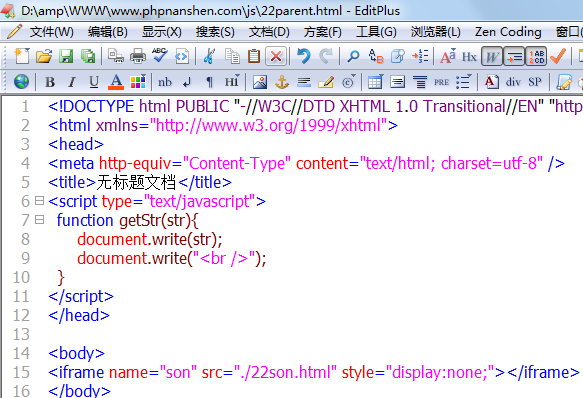This screenshot has width=583, height=398.
Task: Open the font color tool
Action: pos(116,82)
